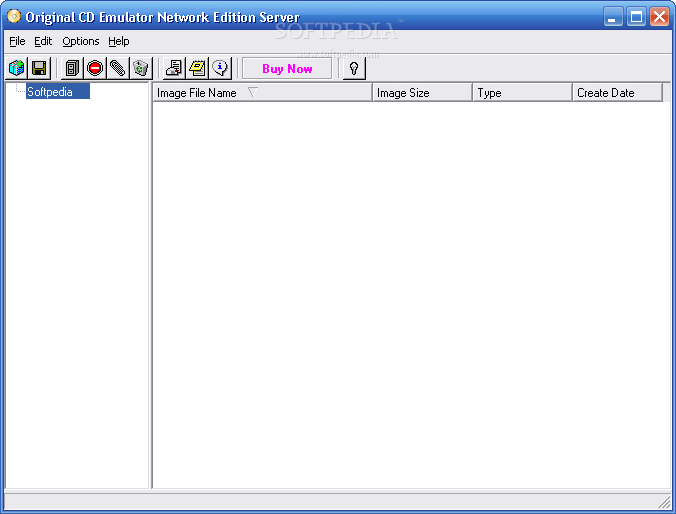Select the Softpedia tree node
This screenshot has height=514, width=676.
click(58, 91)
